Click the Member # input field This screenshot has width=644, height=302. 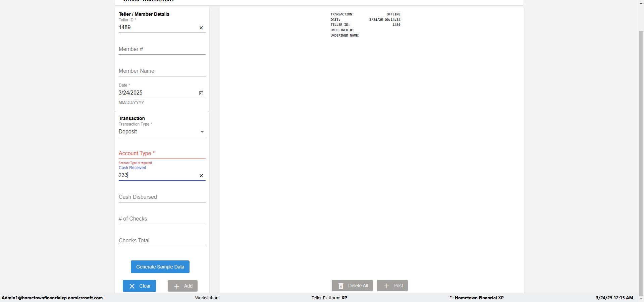pyautogui.click(x=162, y=49)
